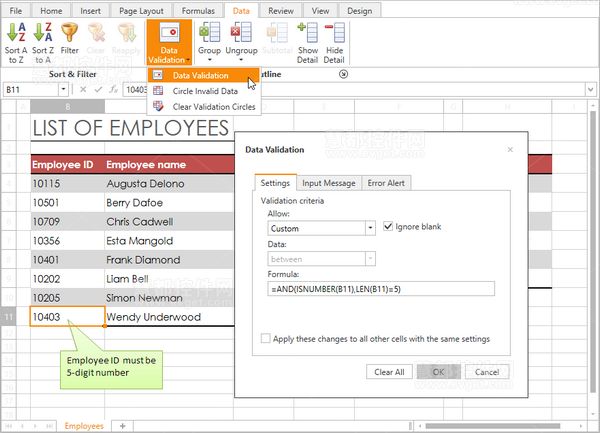
Task: Confirm validation with the OK button
Action: pos(439,372)
